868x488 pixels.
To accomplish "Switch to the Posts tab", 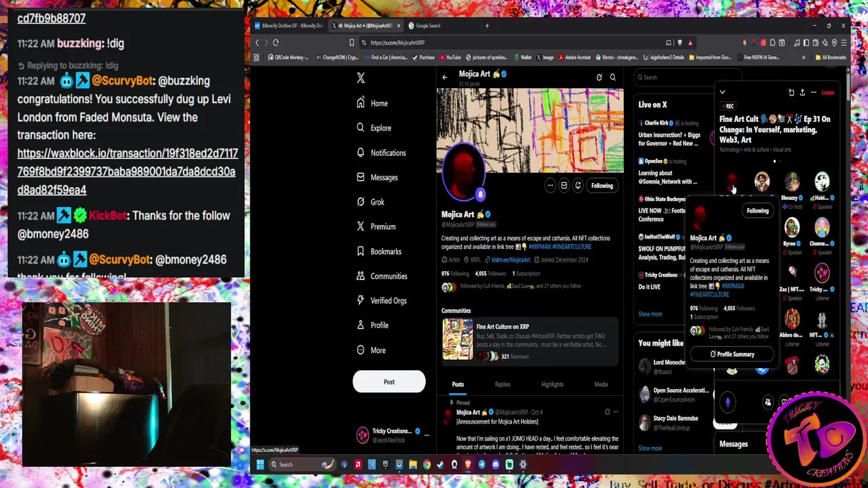I will (458, 384).
